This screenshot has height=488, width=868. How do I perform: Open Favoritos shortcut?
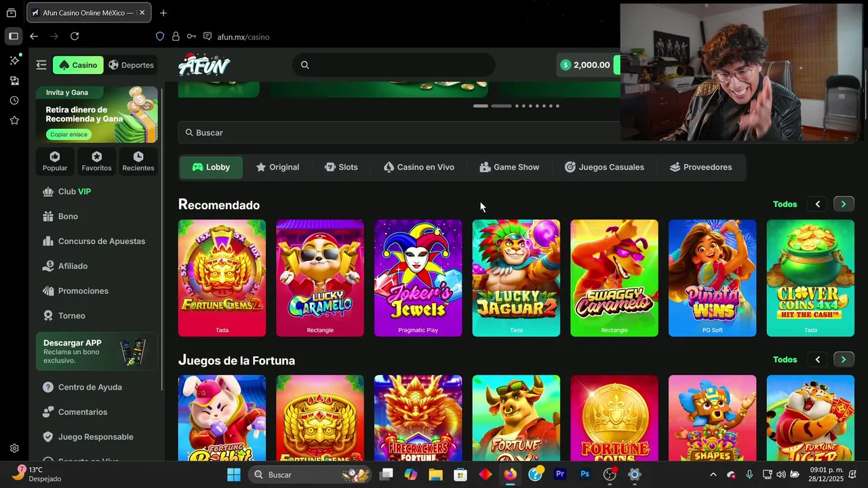[x=96, y=161]
